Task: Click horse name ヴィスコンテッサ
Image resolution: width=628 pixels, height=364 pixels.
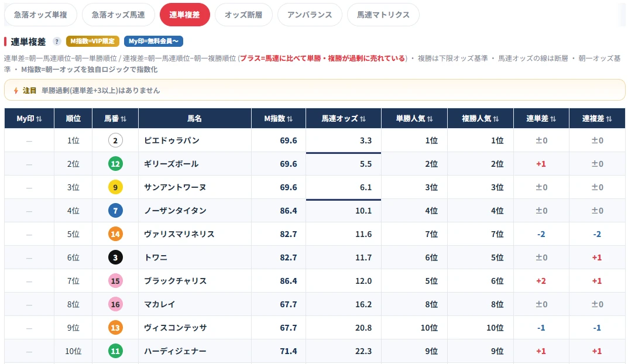Action: 175,328
